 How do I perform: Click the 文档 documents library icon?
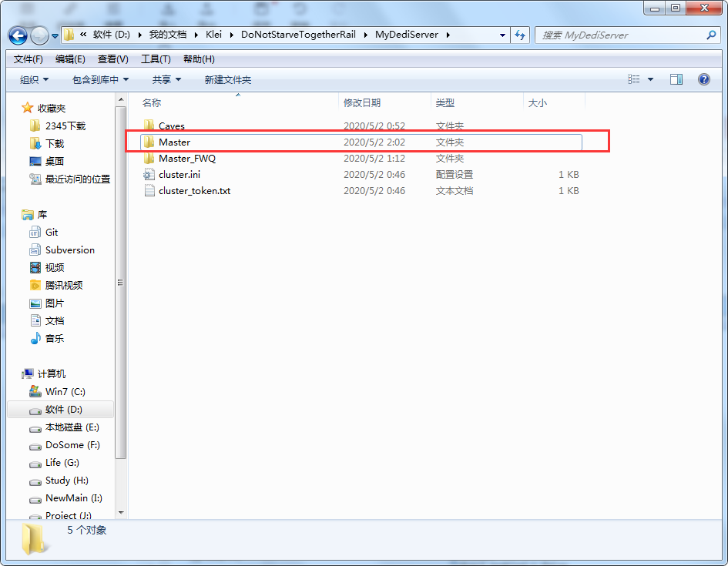35,320
